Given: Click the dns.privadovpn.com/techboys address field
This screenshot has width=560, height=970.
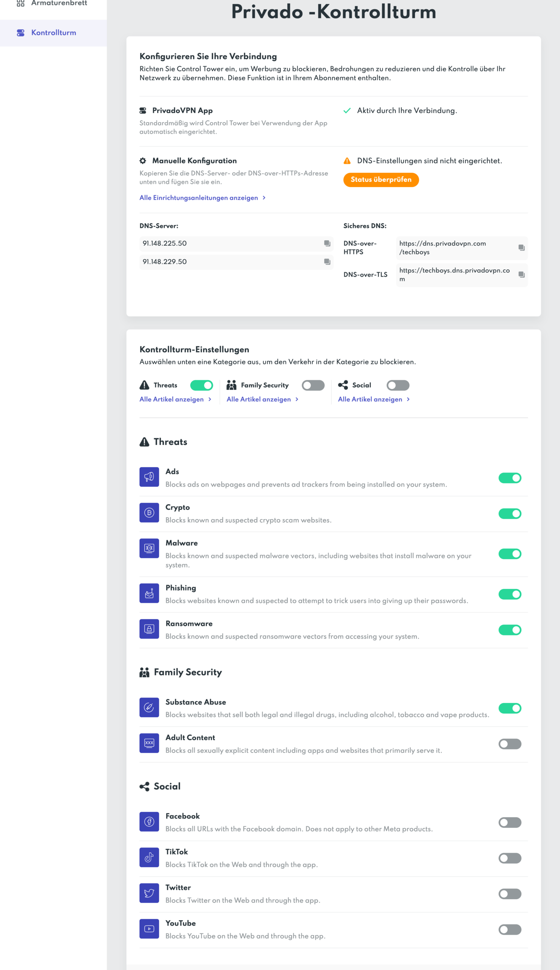Looking at the screenshot, I should pos(461,248).
